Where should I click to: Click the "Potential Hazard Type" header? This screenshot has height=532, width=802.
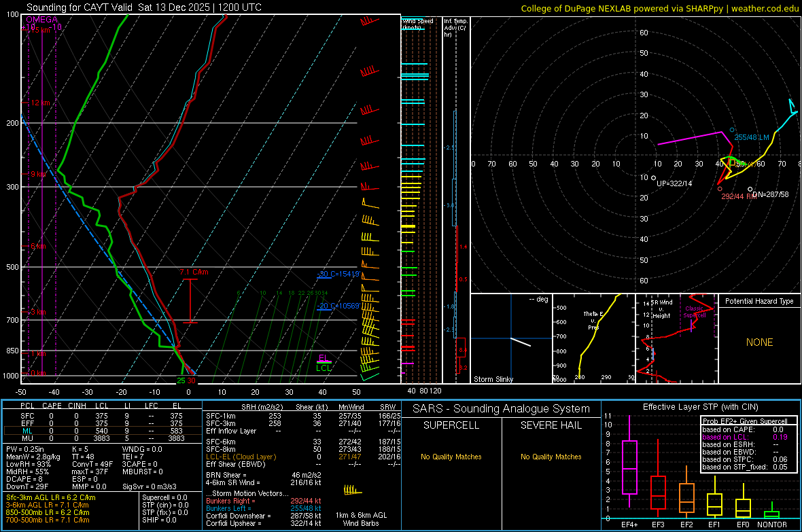pyautogui.click(x=759, y=301)
